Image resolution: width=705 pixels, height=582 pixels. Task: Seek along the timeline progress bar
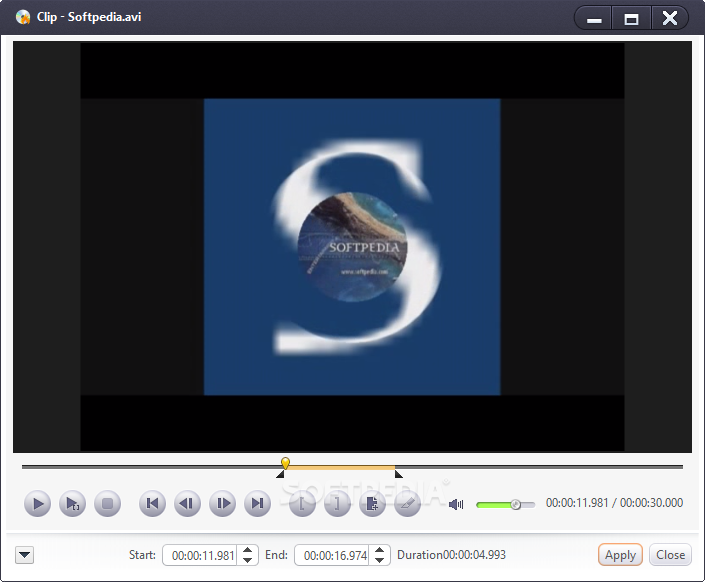click(x=352, y=467)
